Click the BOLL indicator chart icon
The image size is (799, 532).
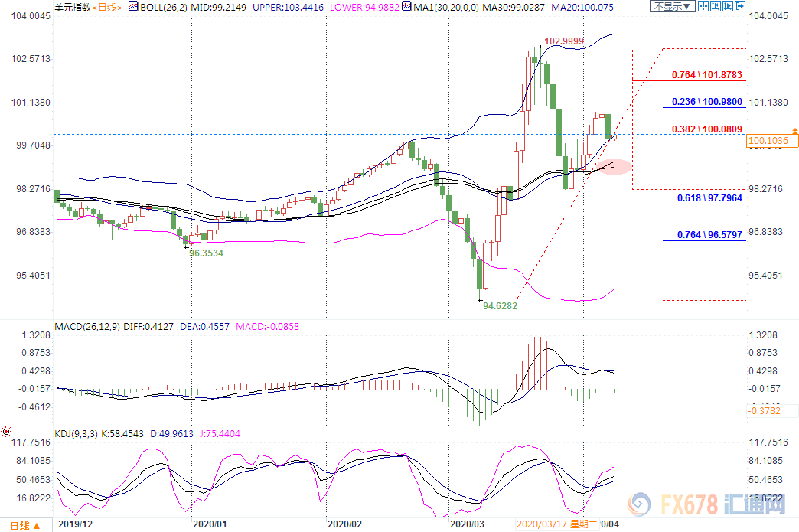point(132,7)
